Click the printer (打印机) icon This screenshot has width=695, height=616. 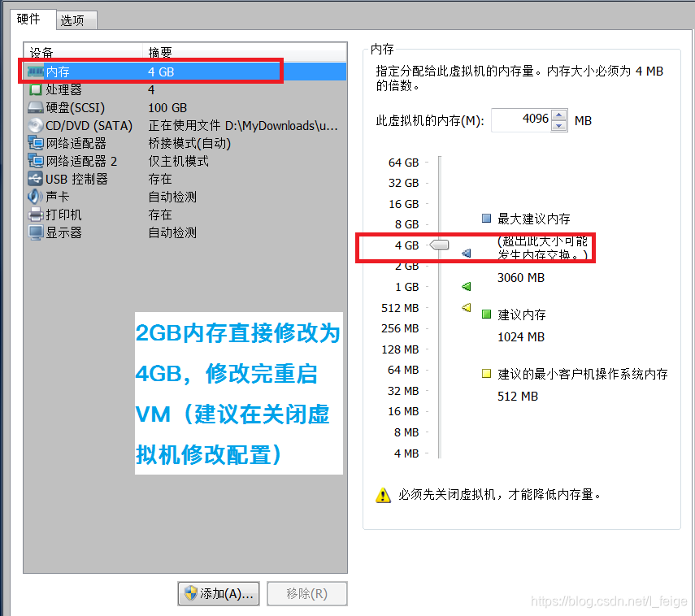click(36, 215)
